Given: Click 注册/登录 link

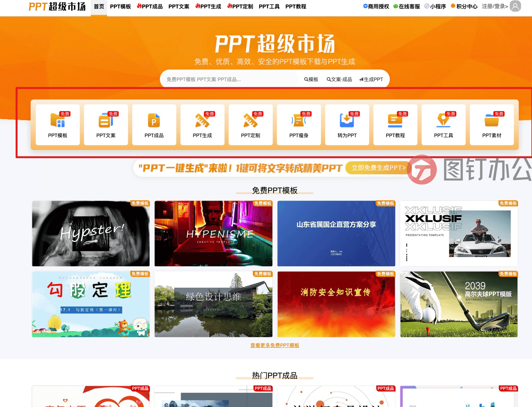Looking at the screenshot, I should click(x=495, y=6).
